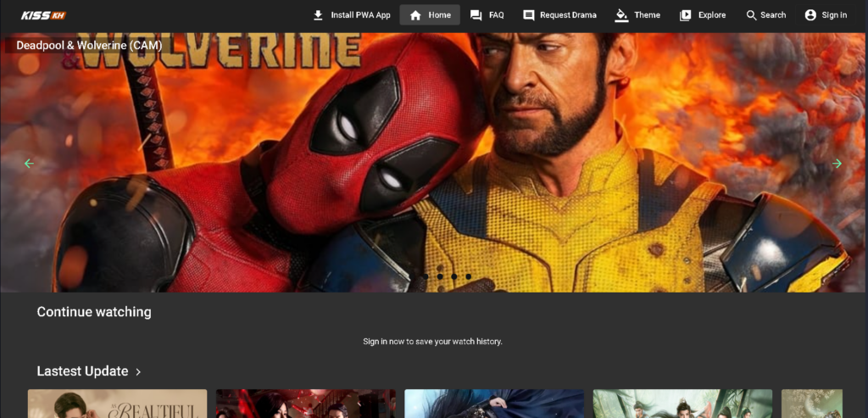This screenshot has width=868, height=418.
Task: Open Deadpool & Wolverine (CAM) title label
Action: [x=89, y=46]
